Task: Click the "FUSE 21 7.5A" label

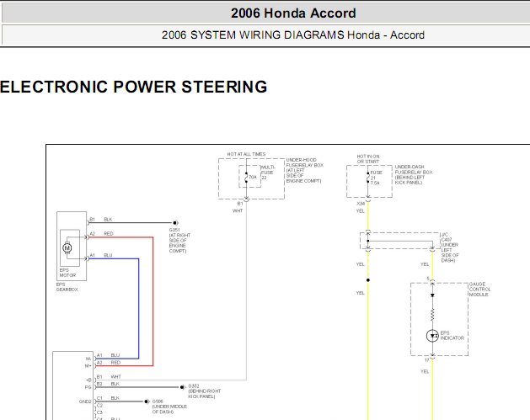Action: 376,178
